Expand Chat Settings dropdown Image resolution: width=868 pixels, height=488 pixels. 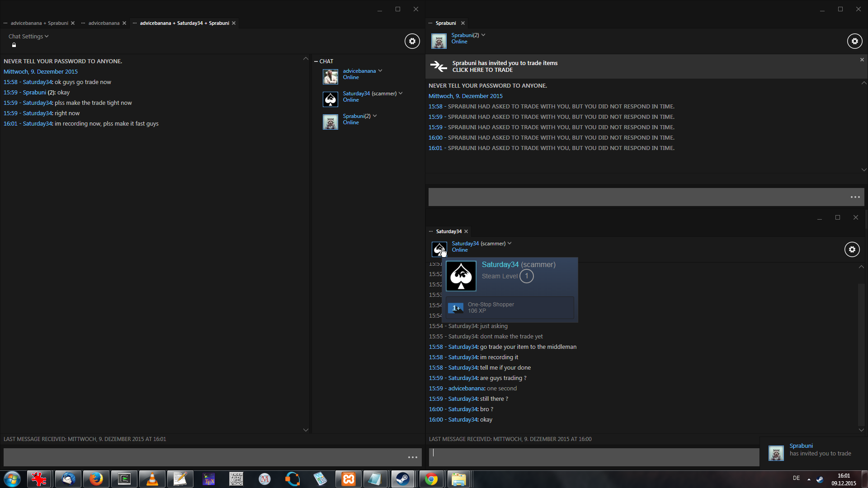coord(28,36)
